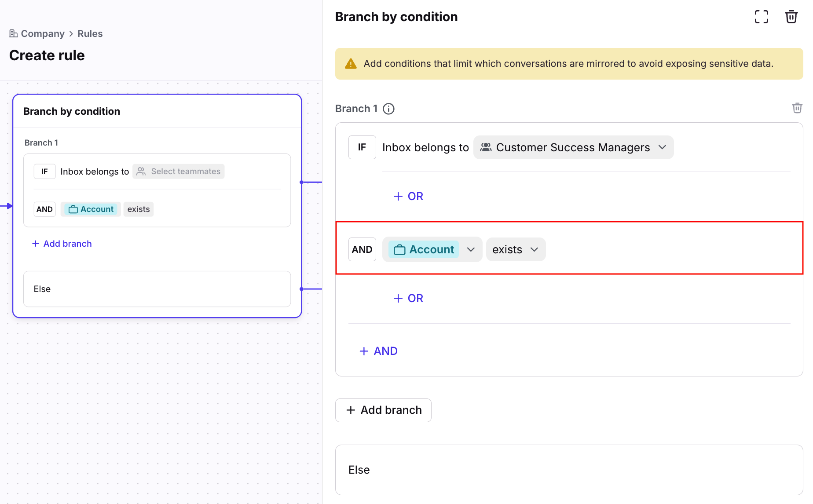The width and height of the screenshot is (813, 504).
Task: Click Select teammates field in canvas node
Action: pyautogui.click(x=179, y=172)
